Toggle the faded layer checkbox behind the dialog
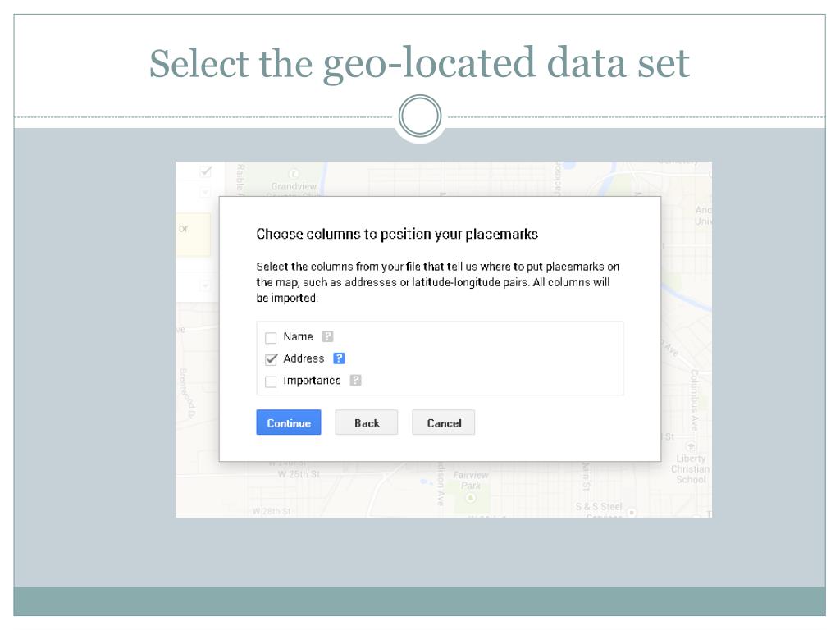 pyautogui.click(x=206, y=172)
